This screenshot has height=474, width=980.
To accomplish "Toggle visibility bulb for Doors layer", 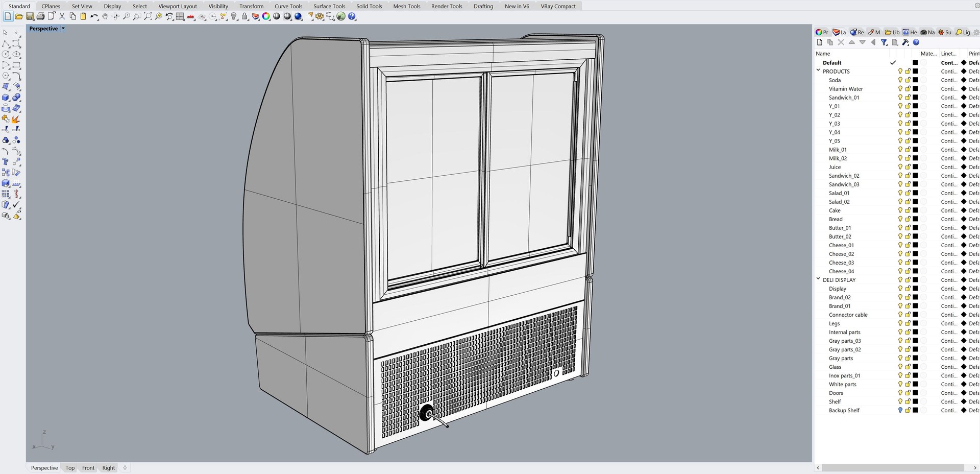I will click(x=900, y=393).
